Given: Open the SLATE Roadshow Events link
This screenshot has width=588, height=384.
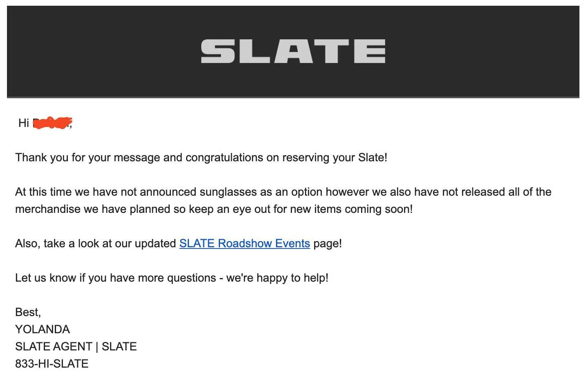Looking at the screenshot, I should click(245, 244).
